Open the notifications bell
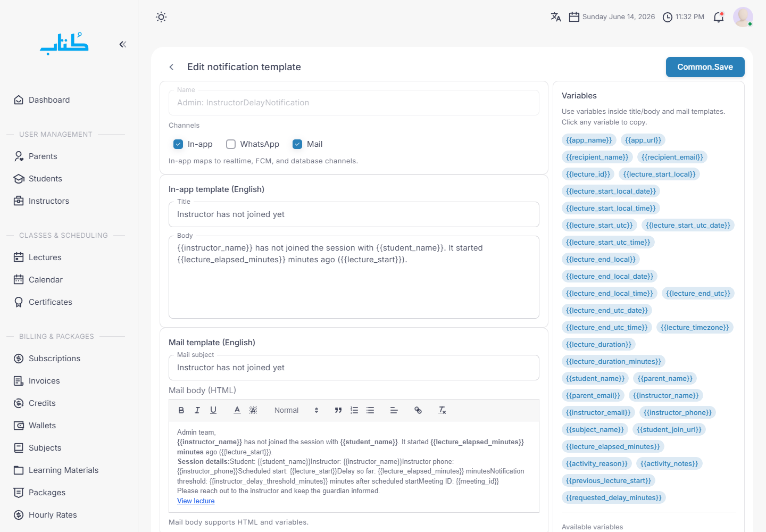The width and height of the screenshot is (766, 532). 719,17
